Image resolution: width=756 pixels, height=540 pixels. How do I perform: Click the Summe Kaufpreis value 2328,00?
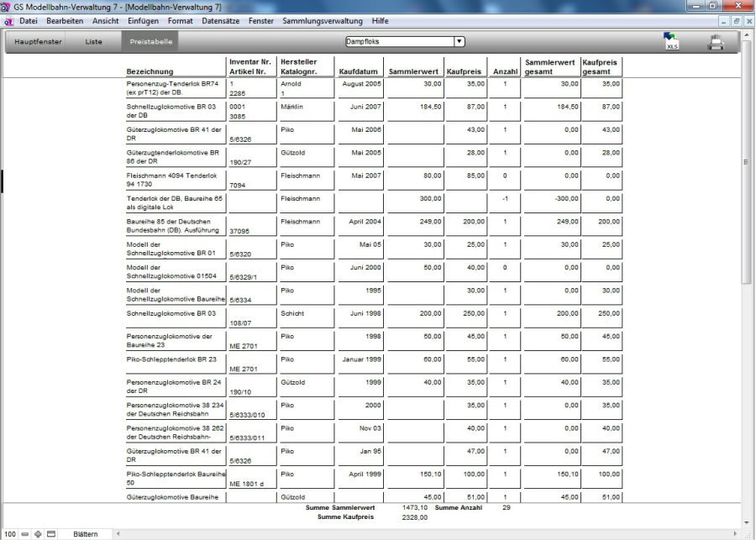[x=415, y=517]
